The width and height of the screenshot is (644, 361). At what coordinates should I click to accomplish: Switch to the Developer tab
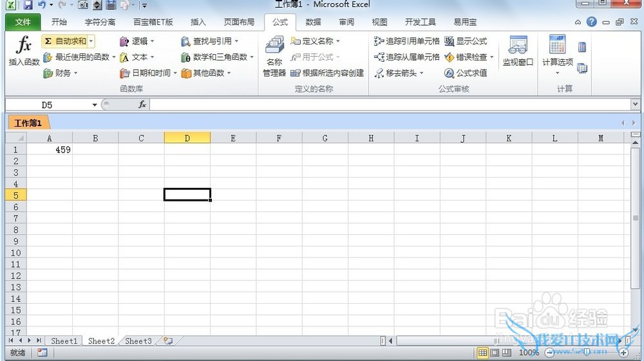tap(420, 22)
